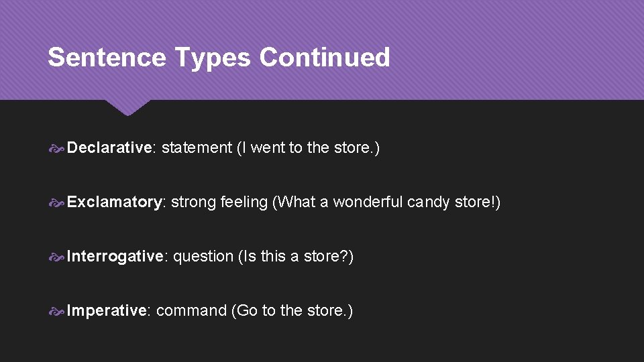Screen dimensions: 644x362
Task: Select the bullet icon beside Interrogative
Action: tap(56, 257)
